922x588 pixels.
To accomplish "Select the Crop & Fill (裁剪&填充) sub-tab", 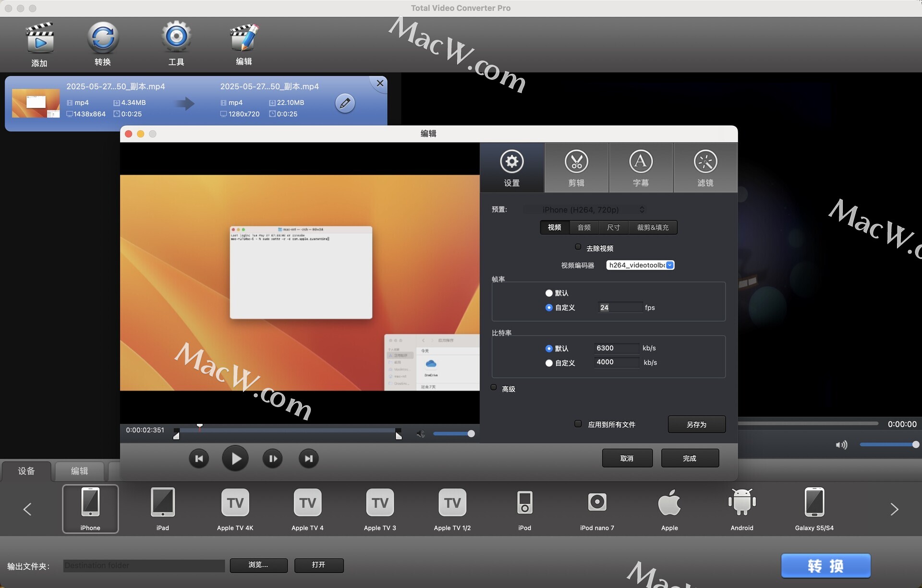I will click(x=653, y=228).
